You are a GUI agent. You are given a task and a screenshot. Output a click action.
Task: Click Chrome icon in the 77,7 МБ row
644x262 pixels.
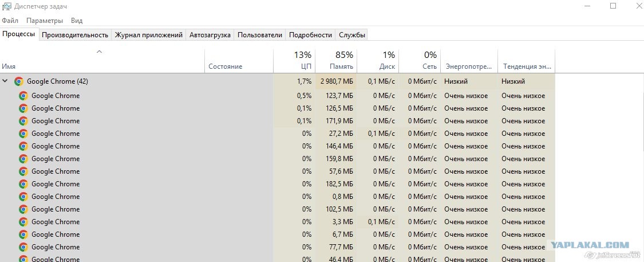pyautogui.click(x=23, y=247)
